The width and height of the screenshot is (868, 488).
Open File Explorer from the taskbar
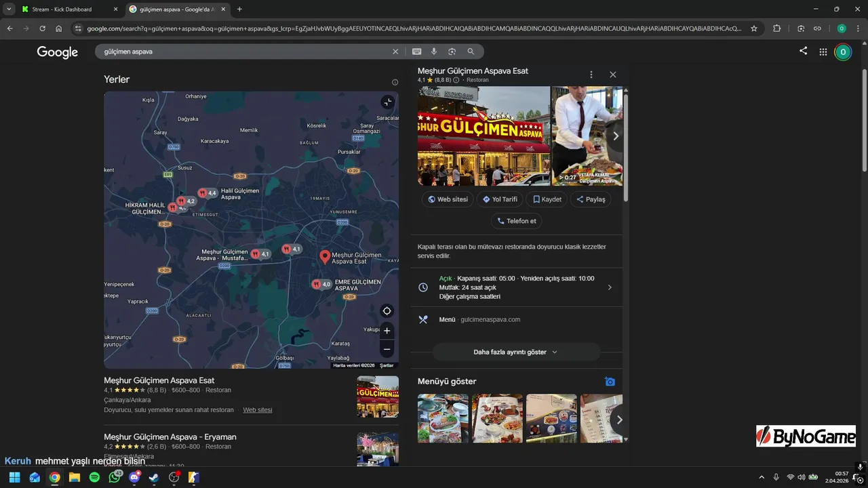pyautogui.click(x=75, y=477)
